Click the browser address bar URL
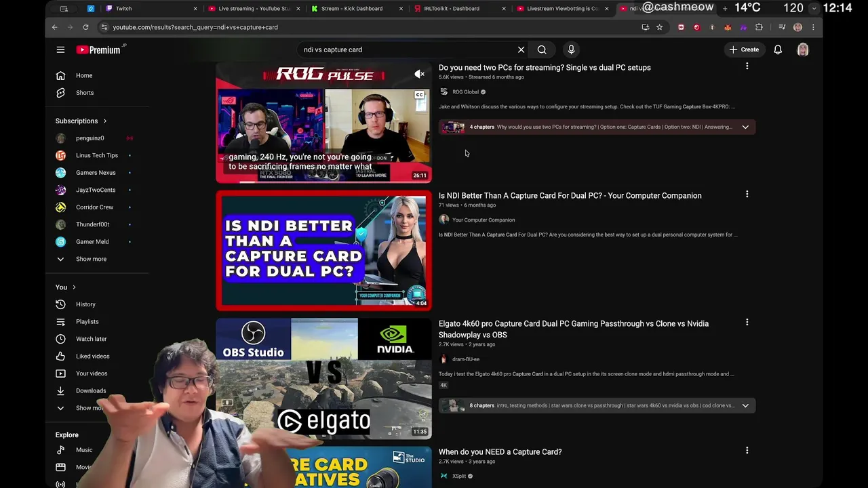The width and height of the screenshot is (868, 488). click(195, 27)
